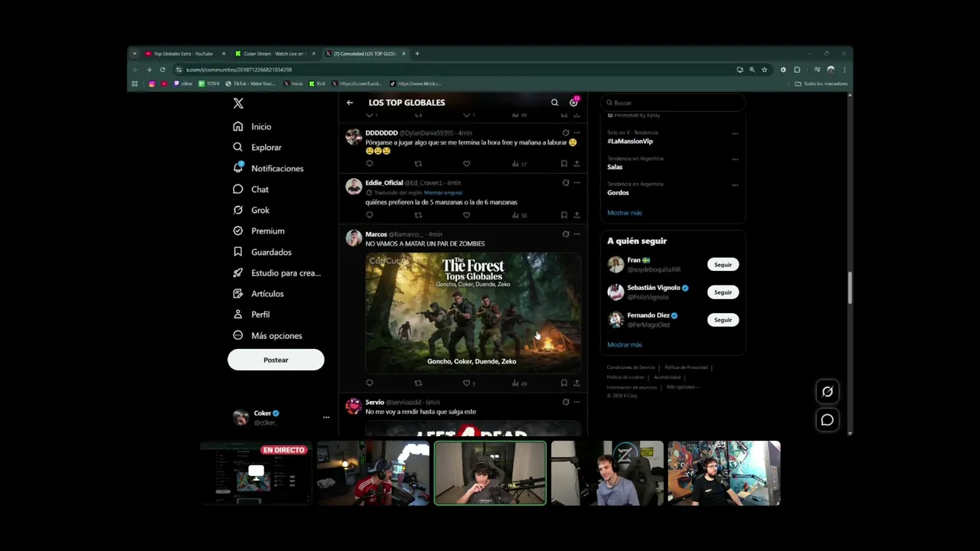Reply to Marcos's post
This screenshot has width=980, height=551.
(370, 383)
